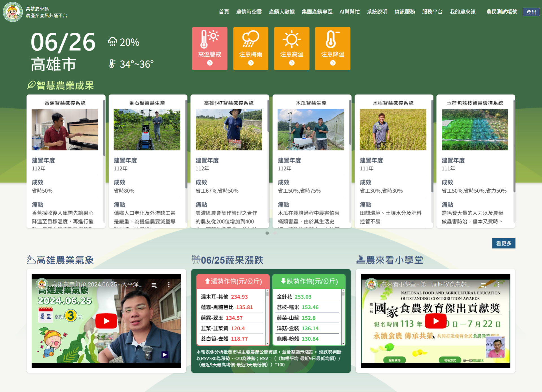Click the 登出 logout button
This screenshot has height=392, width=542.
531,12
